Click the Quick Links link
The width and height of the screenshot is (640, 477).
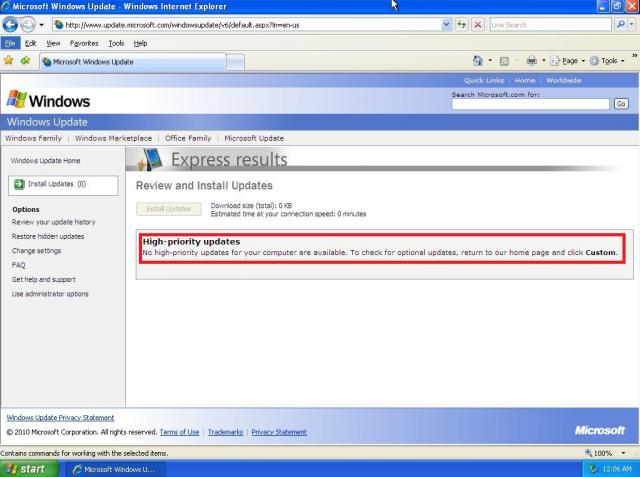point(484,80)
